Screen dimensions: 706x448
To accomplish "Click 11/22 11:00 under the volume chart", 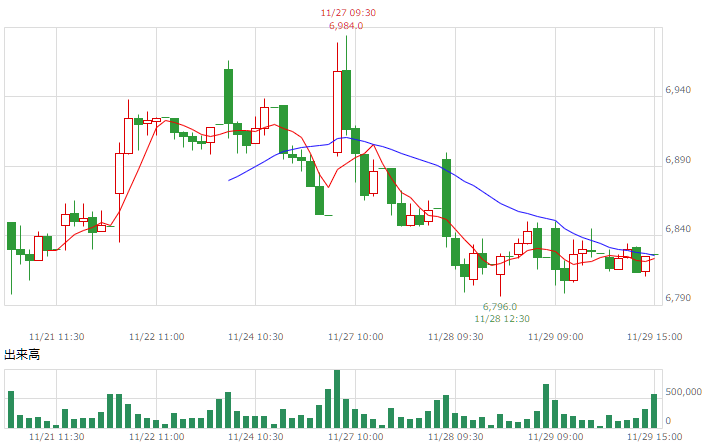I will [x=157, y=437].
